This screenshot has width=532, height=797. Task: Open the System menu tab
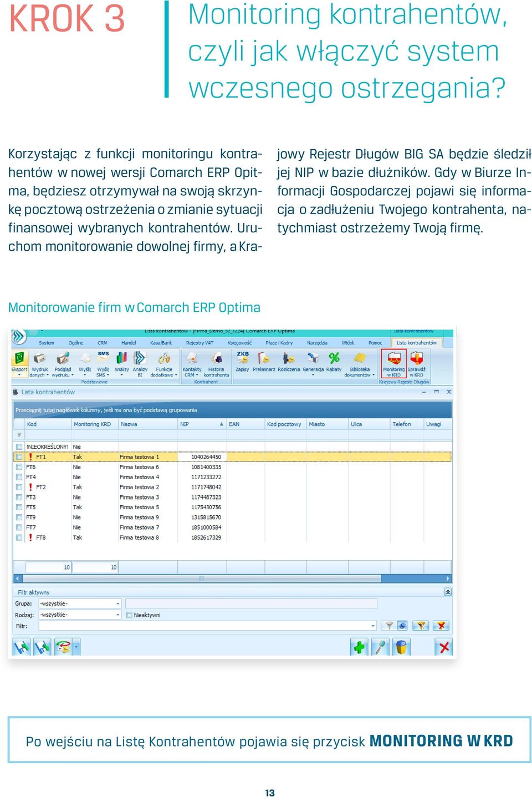(x=47, y=343)
